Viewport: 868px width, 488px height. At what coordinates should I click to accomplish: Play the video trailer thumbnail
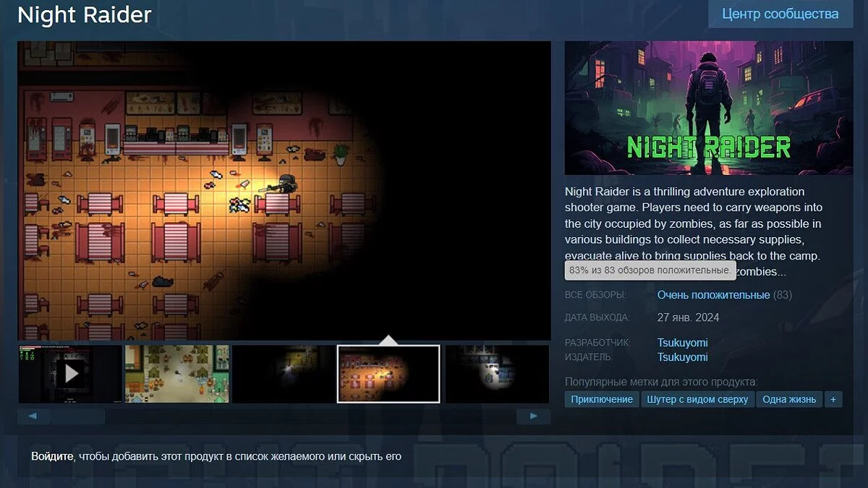[x=70, y=374]
